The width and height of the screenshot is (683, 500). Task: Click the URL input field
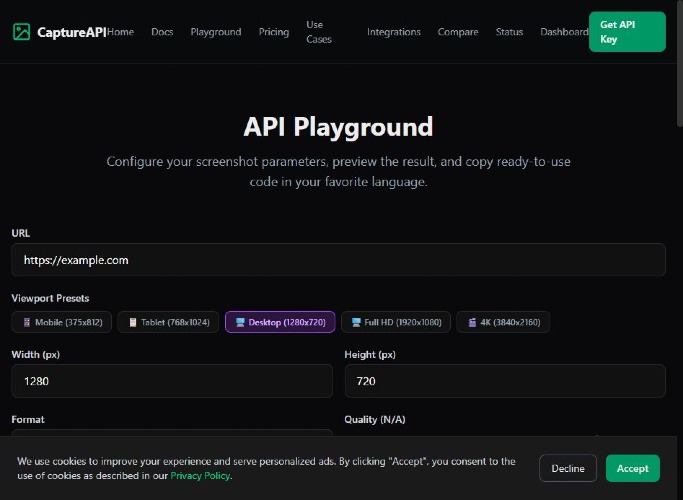tap(338, 260)
